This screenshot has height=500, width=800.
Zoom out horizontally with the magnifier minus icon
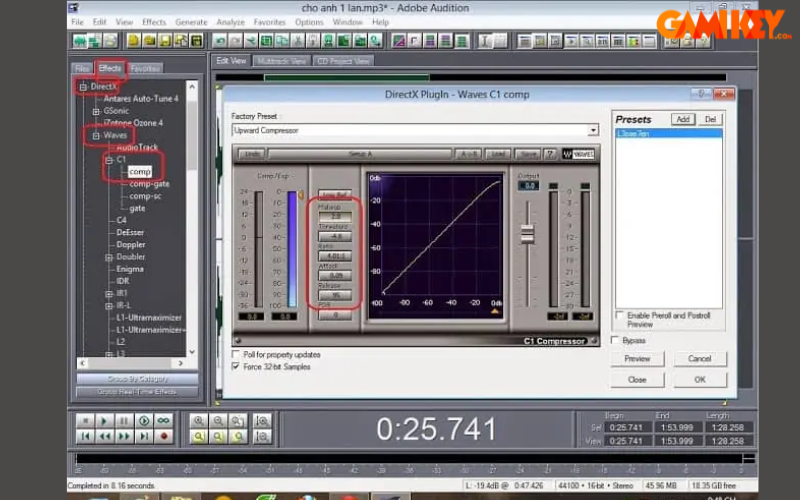click(218, 421)
